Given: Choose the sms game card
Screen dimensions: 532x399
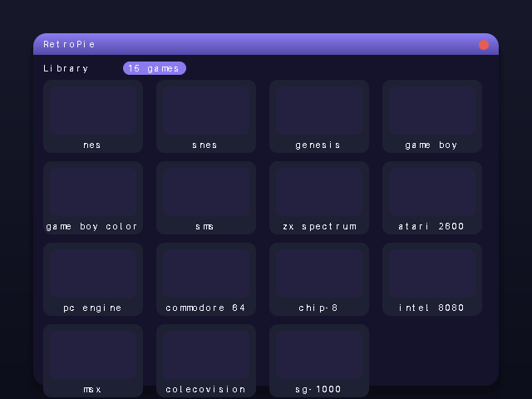Looking at the screenshot, I should click(x=206, y=198).
